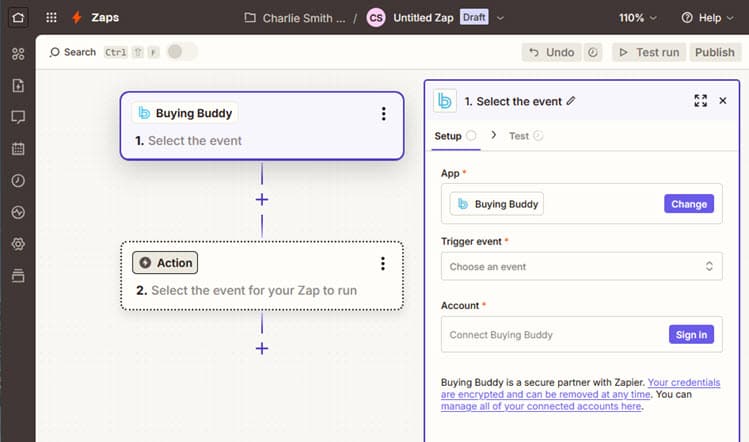This screenshot has width=749, height=442.
Task: Switch to the Test tab
Action: pos(525,136)
